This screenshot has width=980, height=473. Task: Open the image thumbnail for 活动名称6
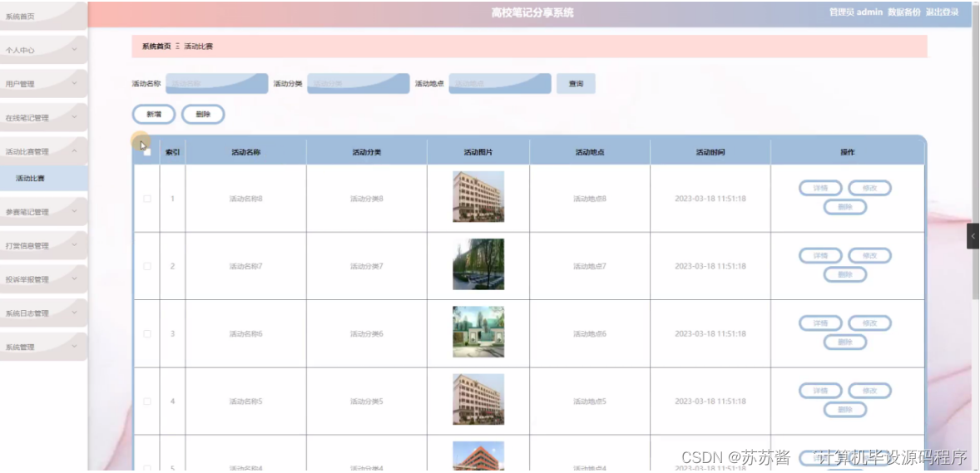click(x=478, y=331)
